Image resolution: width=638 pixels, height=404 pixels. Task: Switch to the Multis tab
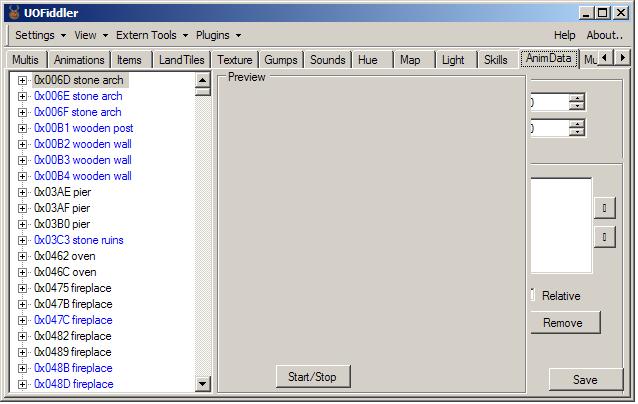tap(26, 60)
